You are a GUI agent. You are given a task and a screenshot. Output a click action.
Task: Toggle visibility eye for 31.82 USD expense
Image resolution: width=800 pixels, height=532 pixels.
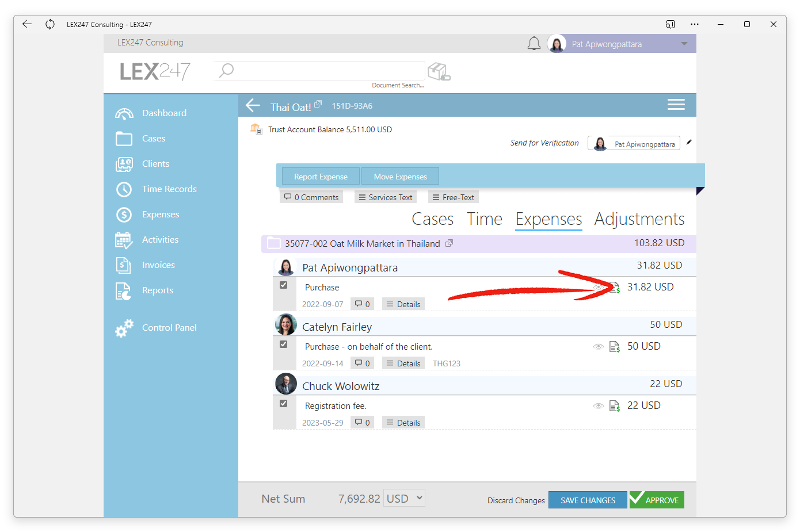point(599,287)
